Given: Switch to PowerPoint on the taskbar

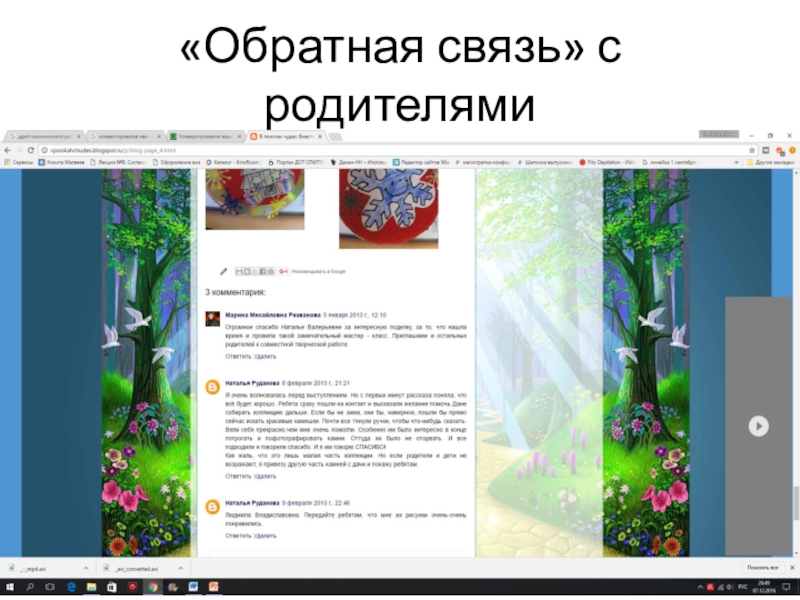Looking at the screenshot, I should click(x=214, y=587).
